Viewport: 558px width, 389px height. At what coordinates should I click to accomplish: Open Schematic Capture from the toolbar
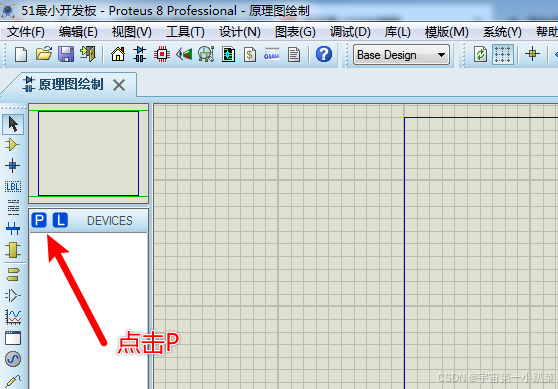pos(140,54)
